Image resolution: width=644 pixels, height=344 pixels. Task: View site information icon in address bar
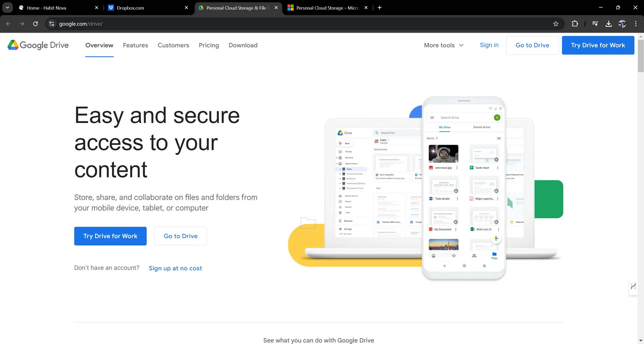(x=52, y=24)
